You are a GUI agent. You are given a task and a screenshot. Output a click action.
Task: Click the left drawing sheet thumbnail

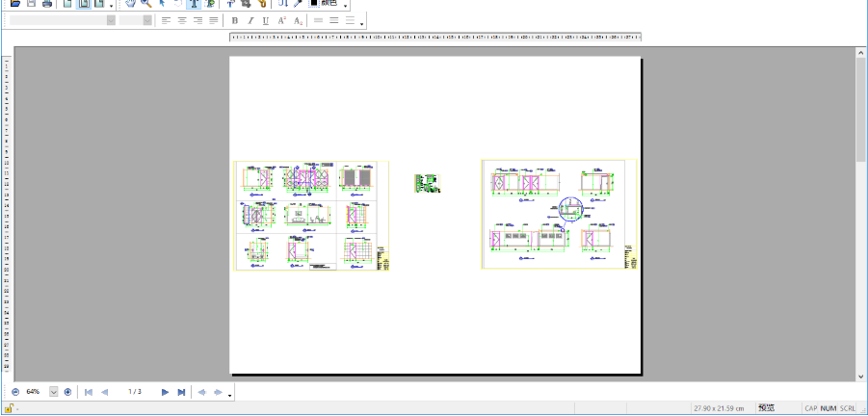(x=311, y=216)
